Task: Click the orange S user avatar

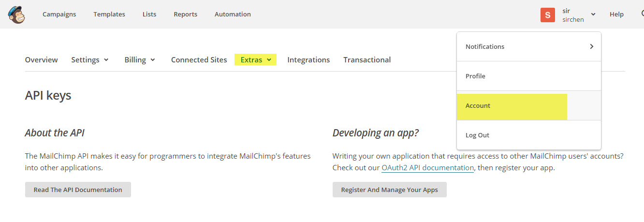Action: pyautogui.click(x=547, y=15)
